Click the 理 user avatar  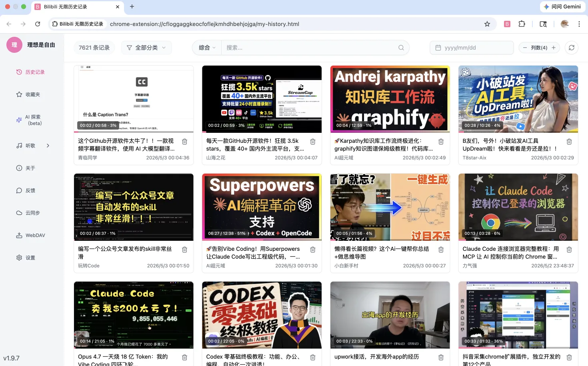[14, 45]
